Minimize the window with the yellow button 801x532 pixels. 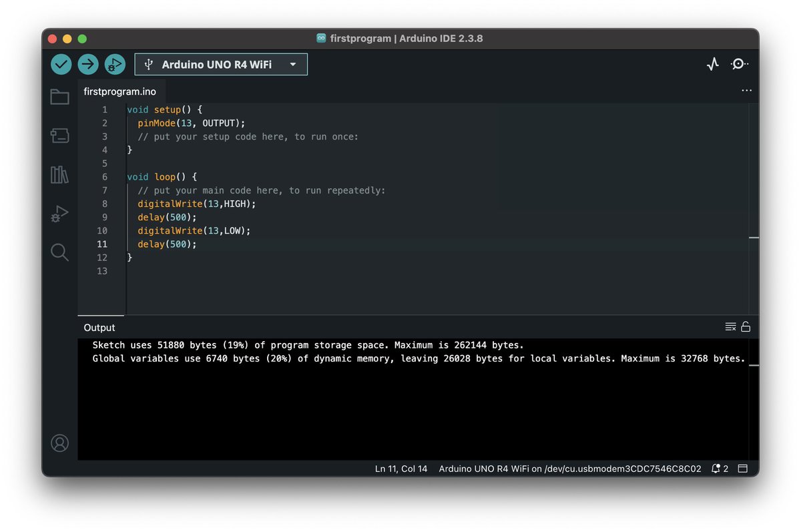click(67, 39)
